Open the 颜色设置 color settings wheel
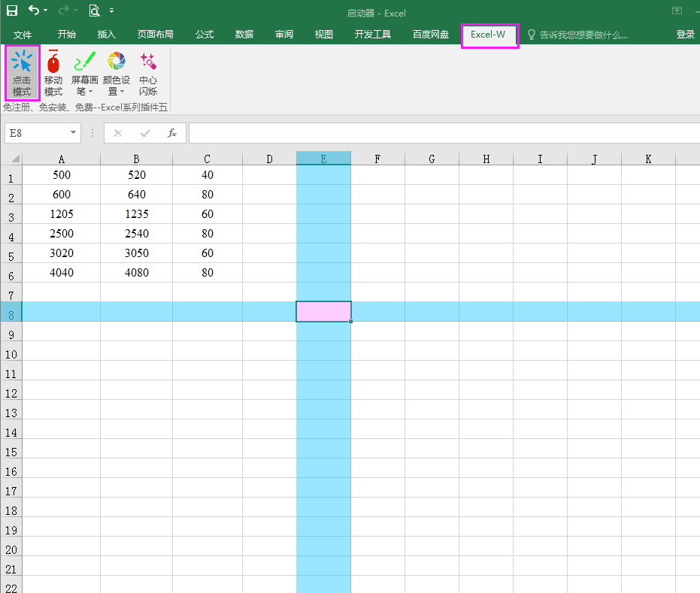 (x=116, y=73)
